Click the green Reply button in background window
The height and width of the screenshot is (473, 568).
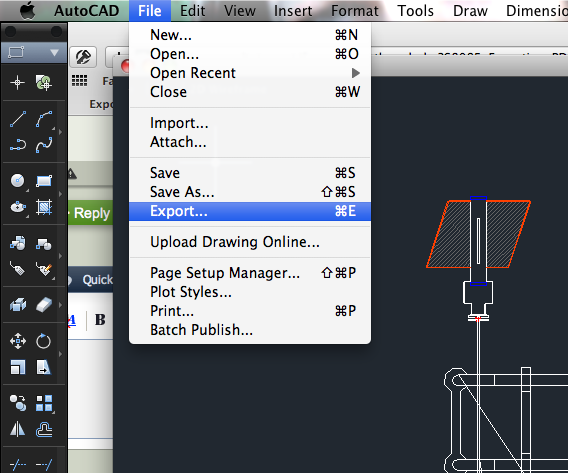91,213
